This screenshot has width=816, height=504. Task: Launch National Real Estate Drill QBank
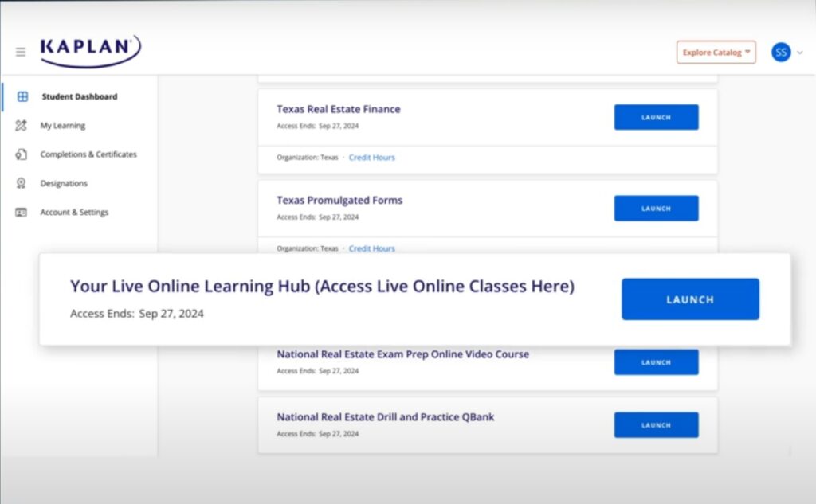656,425
